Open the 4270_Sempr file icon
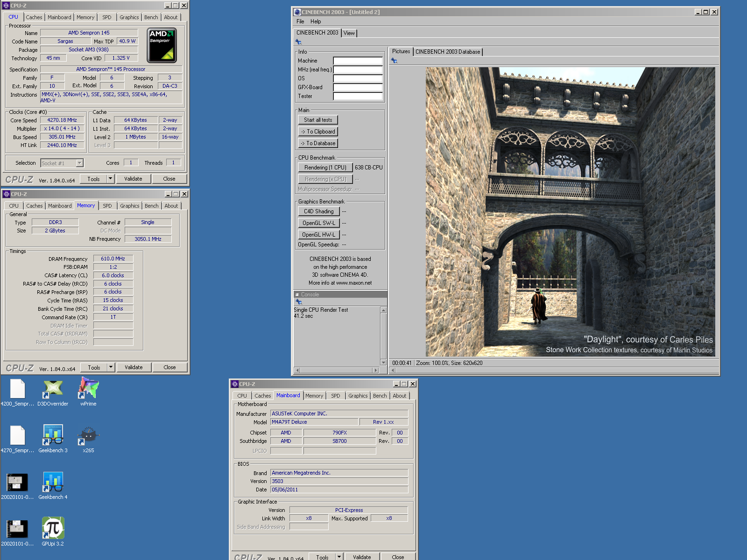This screenshot has width=747, height=560. [x=17, y=439]
